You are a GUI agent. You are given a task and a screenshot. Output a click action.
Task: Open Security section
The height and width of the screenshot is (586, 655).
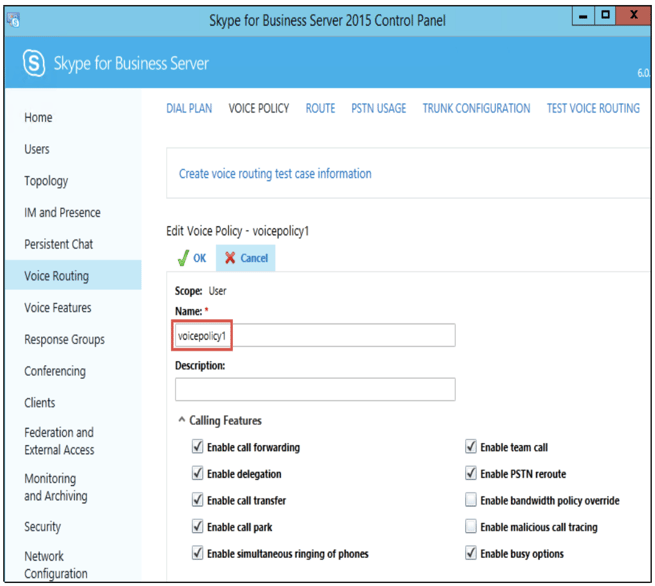tap(43, 527)
